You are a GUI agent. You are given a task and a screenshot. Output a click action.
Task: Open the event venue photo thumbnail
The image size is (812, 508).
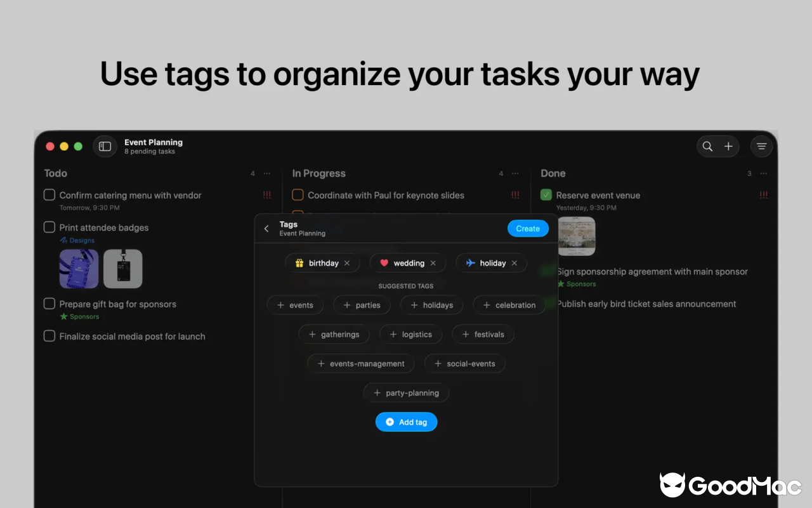(577, 236)
